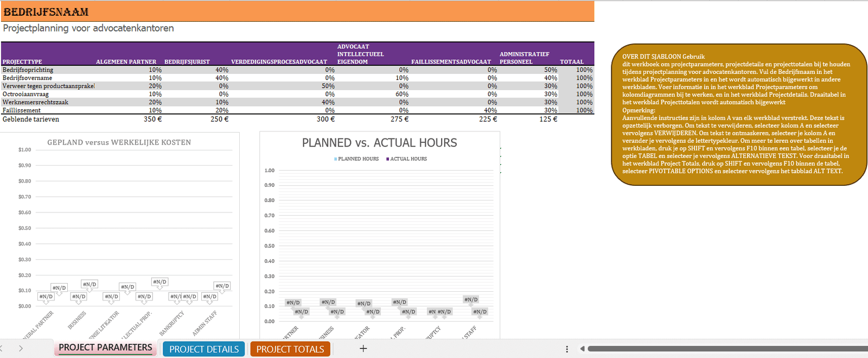
Task: Select the 100% total for Bedrijfsoprichting
Action: click(584, 70)
